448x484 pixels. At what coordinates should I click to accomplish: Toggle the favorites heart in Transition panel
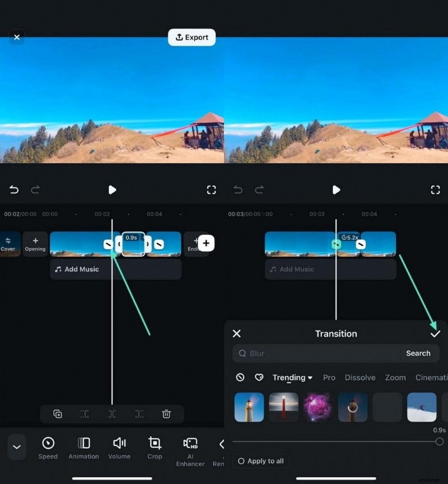259,378
